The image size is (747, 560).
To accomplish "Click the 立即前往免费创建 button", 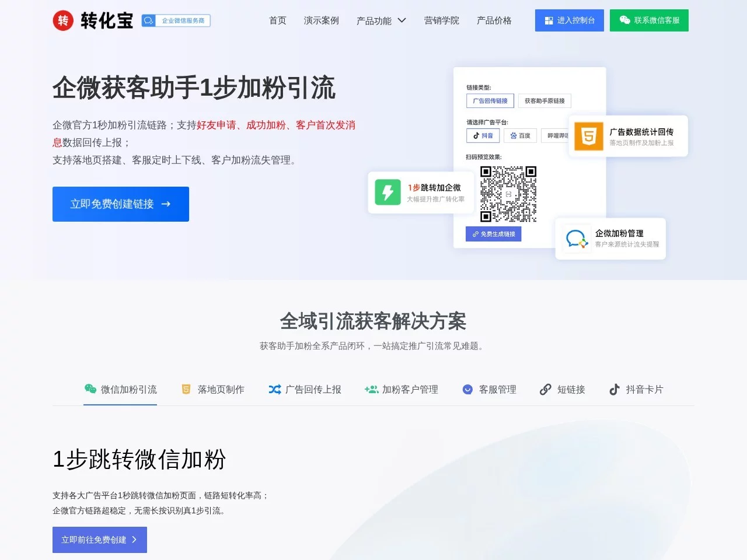I will pos(100,540).
